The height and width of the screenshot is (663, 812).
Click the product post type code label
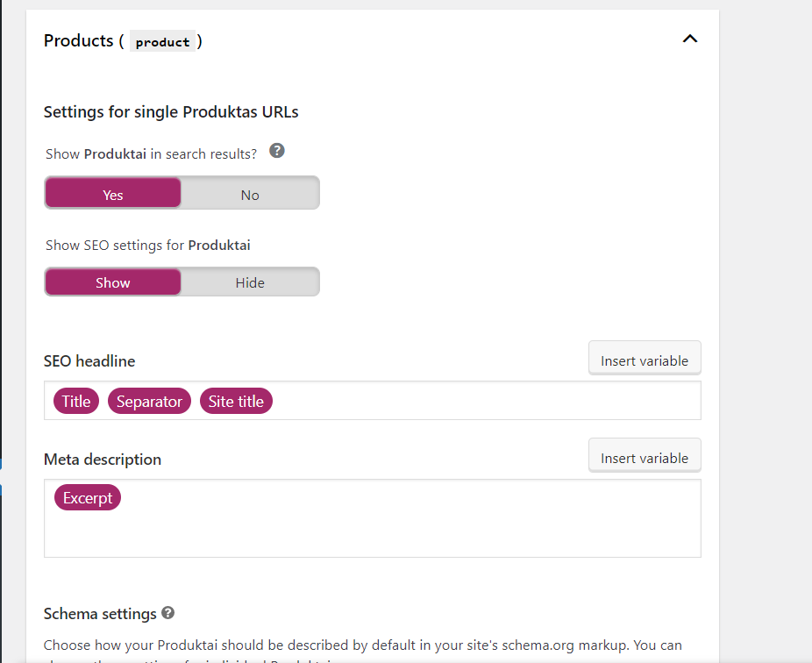(162, 41)
